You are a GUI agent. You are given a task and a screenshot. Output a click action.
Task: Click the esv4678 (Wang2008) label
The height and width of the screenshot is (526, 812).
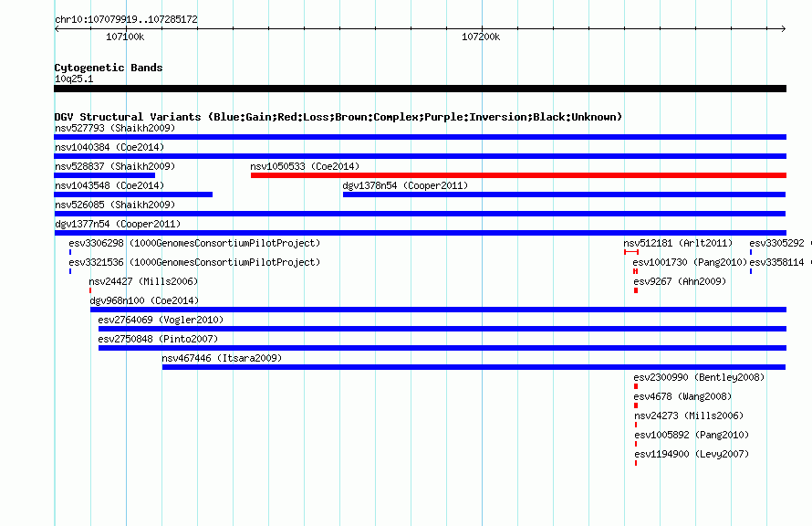click(683, 396)
